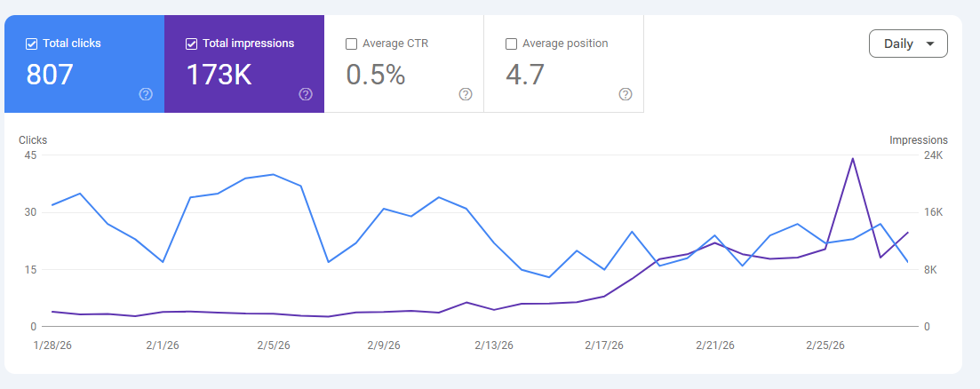This screenshot has width=980, height=389.
Task: Open help icon on Total clicks card
Action: (146, 94)
